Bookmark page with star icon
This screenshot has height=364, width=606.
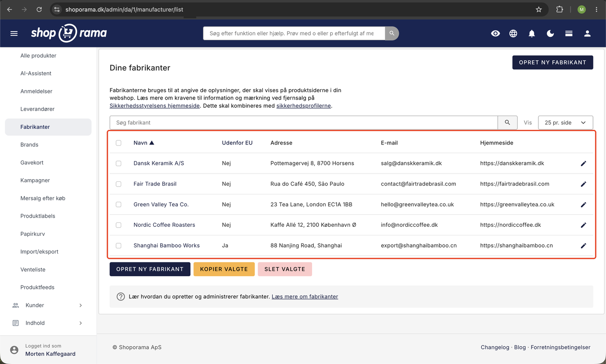click(539, 9)
